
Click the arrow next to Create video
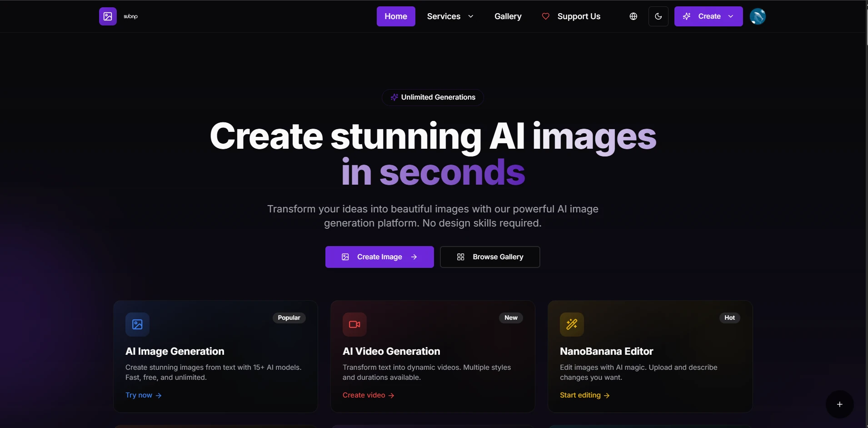[391, 396]
